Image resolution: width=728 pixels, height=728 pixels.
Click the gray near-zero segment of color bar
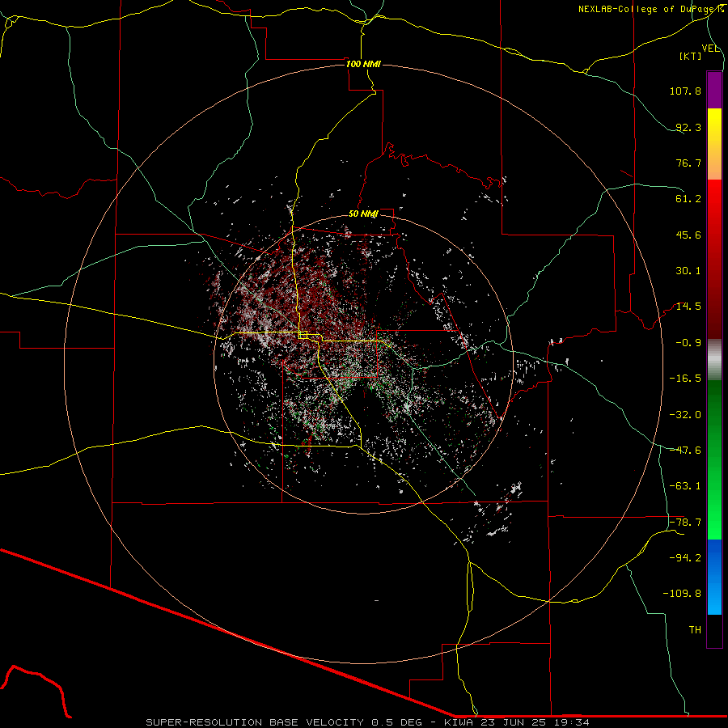coord(714,360)
